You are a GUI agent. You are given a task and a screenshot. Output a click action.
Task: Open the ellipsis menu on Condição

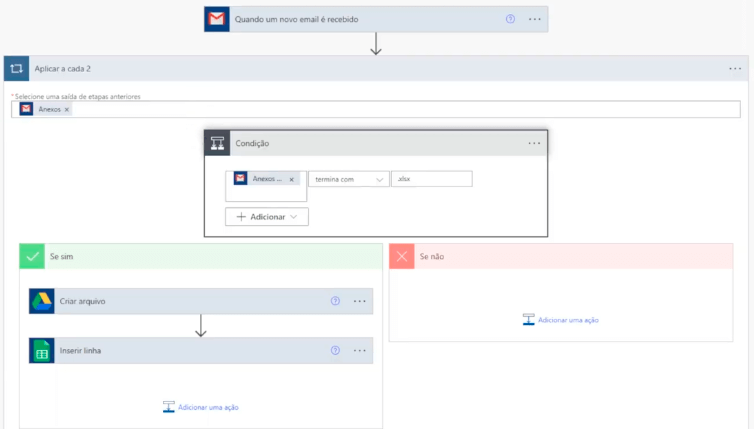[x=534, y=143]
